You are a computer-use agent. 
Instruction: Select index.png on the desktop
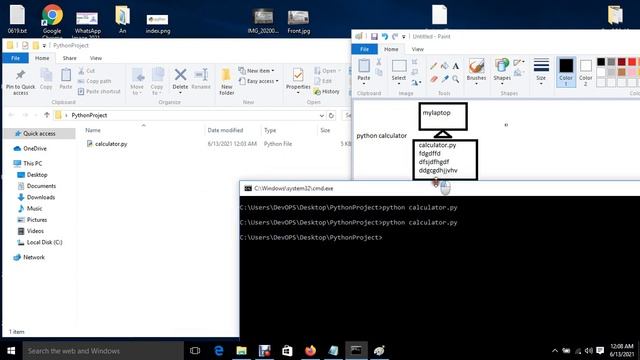(158, 23)
